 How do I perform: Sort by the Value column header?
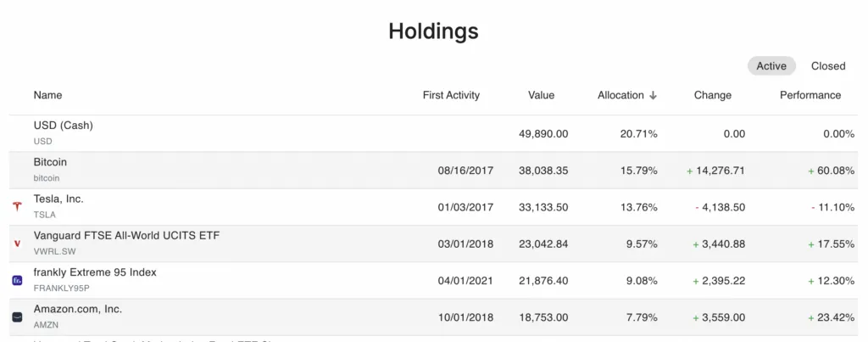click(541, 95)
